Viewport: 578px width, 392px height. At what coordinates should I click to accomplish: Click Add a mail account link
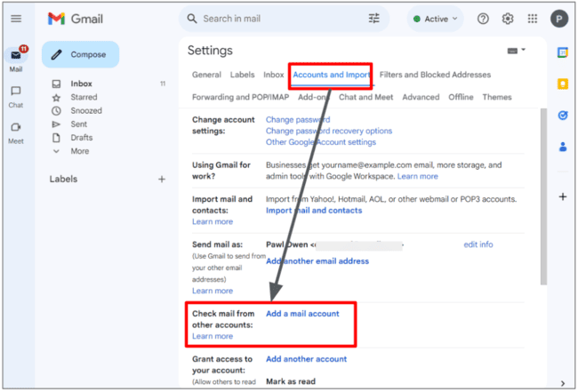tap(302, 314)
